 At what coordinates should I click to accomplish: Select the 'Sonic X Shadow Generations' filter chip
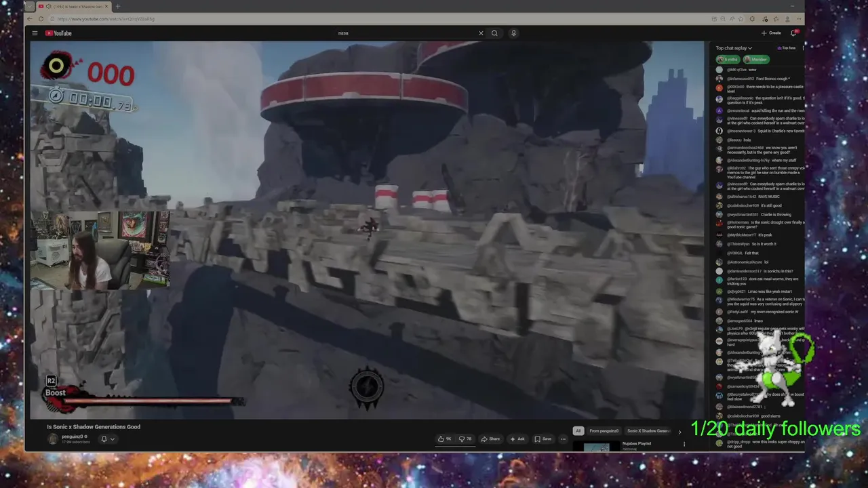(648, 431)
